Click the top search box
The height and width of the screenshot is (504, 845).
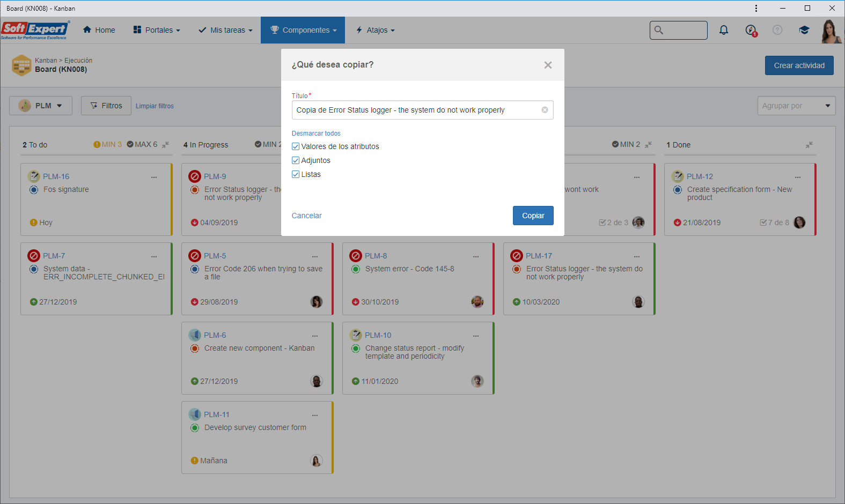click(x=678, y=30)
